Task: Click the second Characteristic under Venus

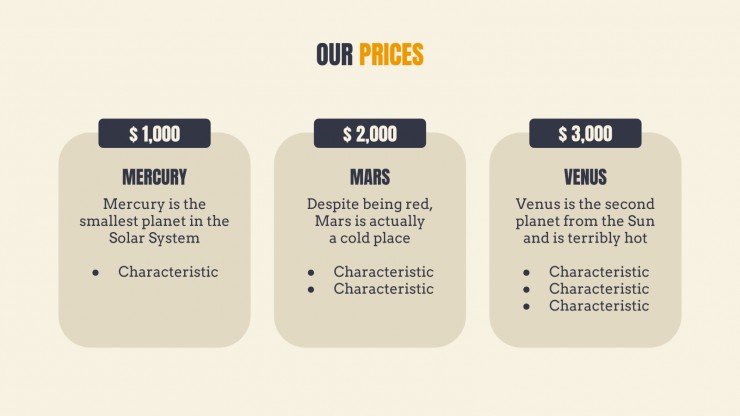Action: tap(599, 289)
